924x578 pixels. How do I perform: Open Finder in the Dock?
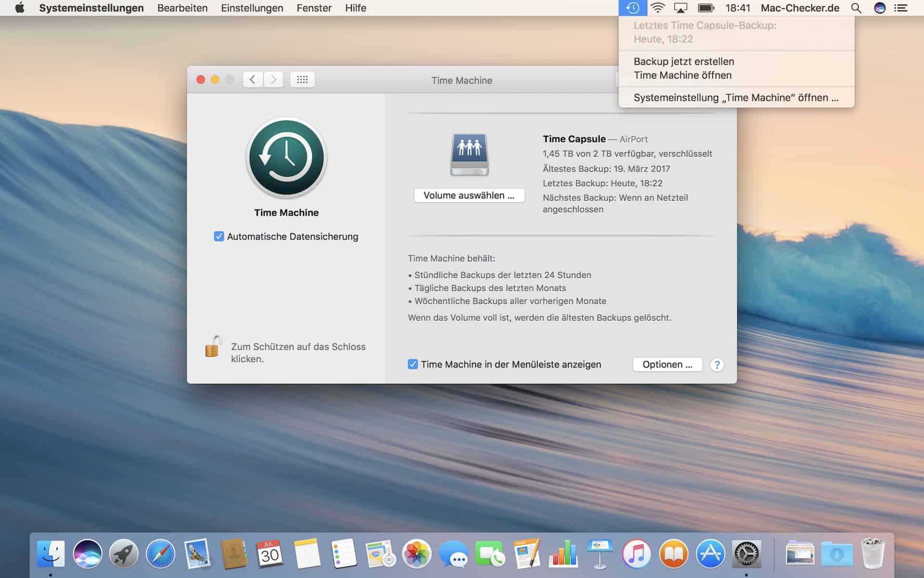[x=51, y=553]
